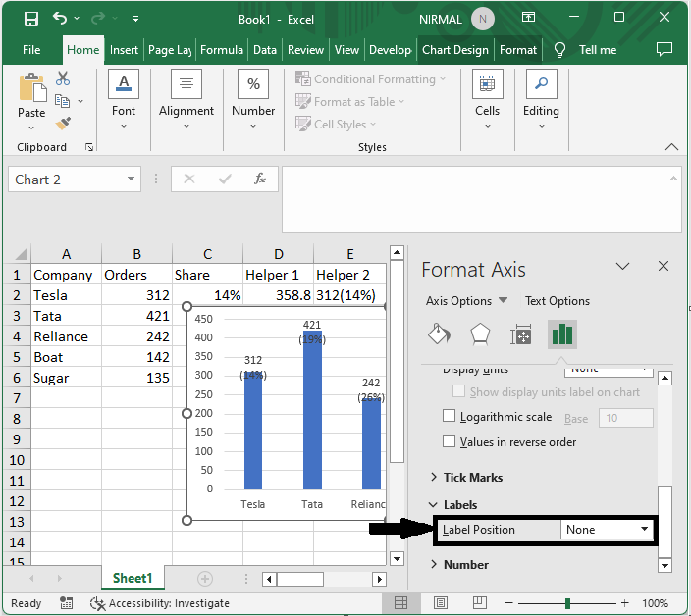The image size is (691, 616).
Task: Click Accessibility: Investigate in status bar
Action: click(x=159, y=603)
